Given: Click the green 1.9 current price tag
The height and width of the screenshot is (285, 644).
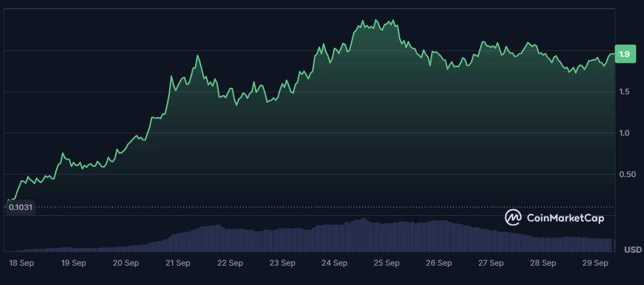Looking at the screenshot, I should coord(624,54).
